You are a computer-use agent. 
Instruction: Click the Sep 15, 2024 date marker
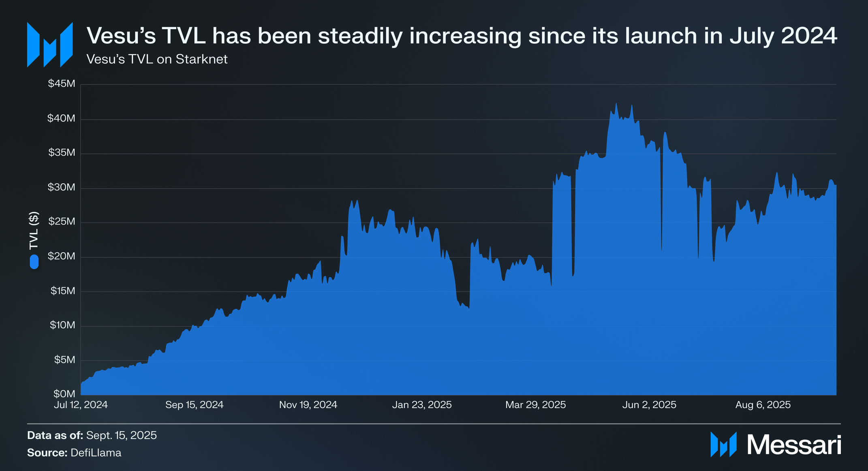(x=194, y=405)
